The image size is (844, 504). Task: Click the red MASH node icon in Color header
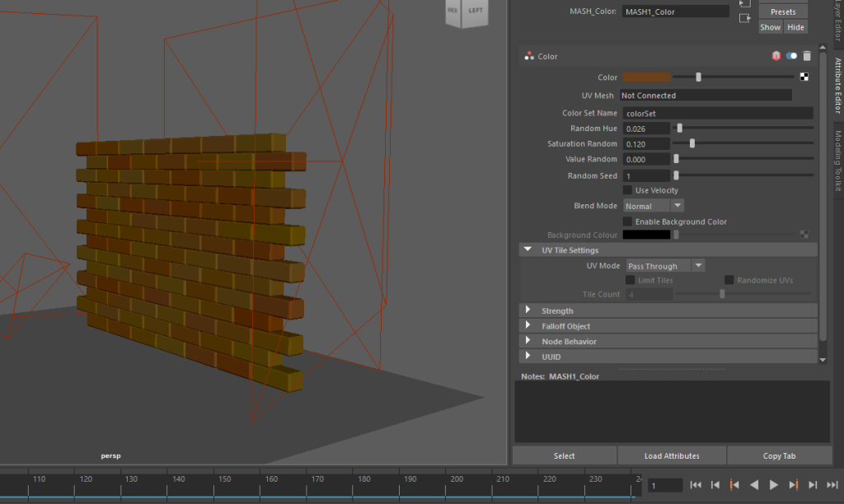[x=776, y=56]
